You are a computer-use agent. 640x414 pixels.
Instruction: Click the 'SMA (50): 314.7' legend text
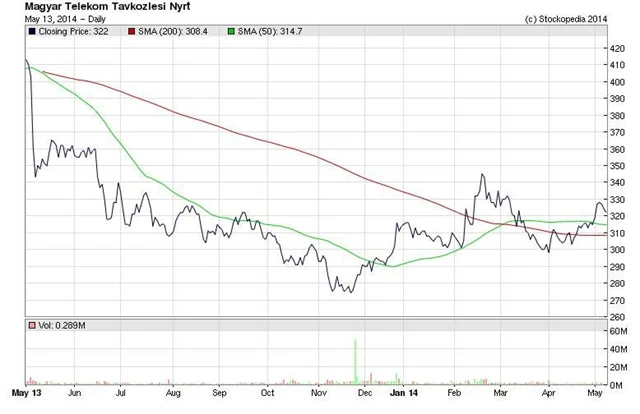270,31
